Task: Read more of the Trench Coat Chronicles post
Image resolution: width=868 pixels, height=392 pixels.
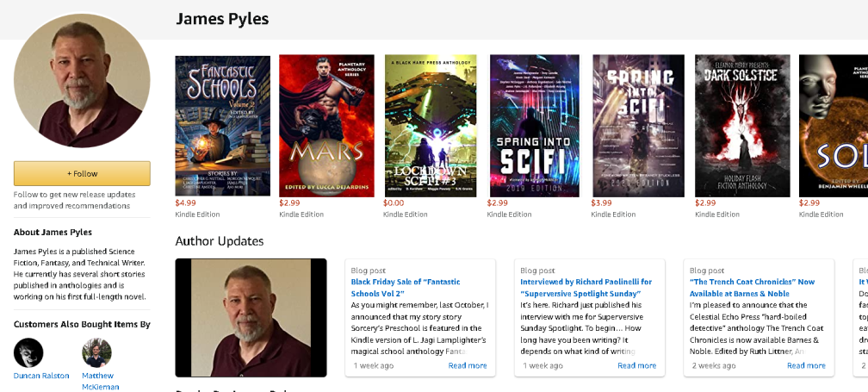Action: (806, 365)
